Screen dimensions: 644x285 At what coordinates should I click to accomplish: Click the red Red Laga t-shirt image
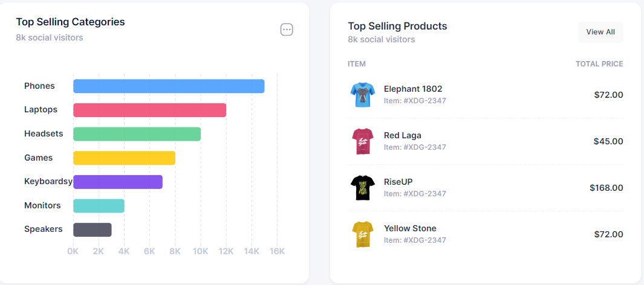click(363, 141)
